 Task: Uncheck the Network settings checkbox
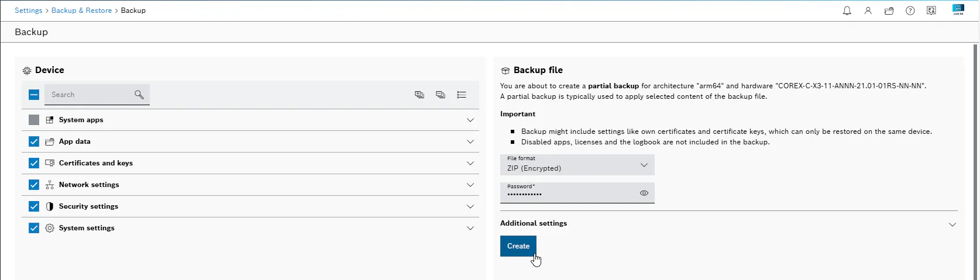[34, 185]
